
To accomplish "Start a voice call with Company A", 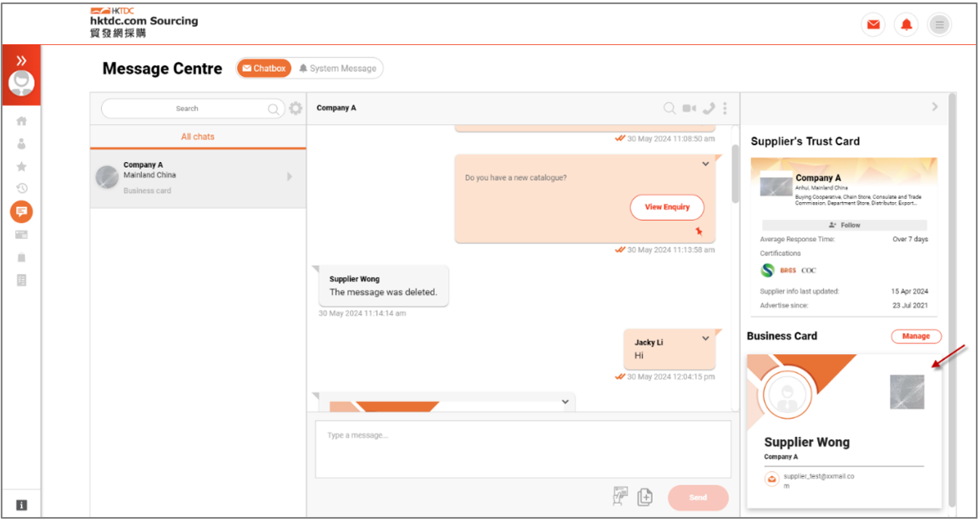I will click(708, 108).
